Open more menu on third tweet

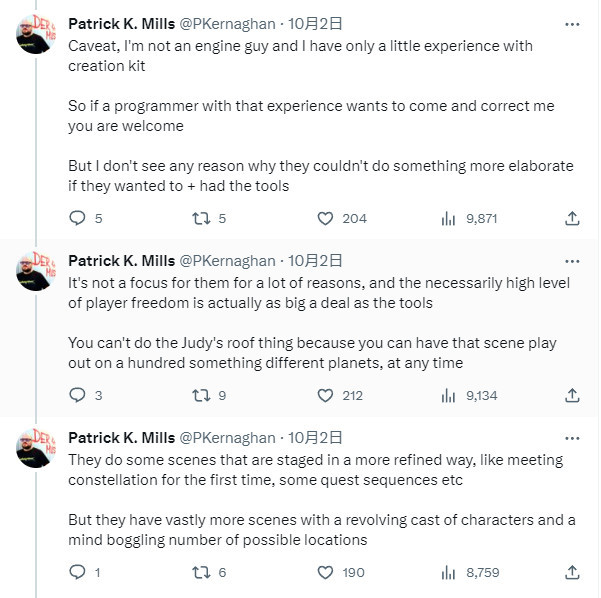coord(572,438)
